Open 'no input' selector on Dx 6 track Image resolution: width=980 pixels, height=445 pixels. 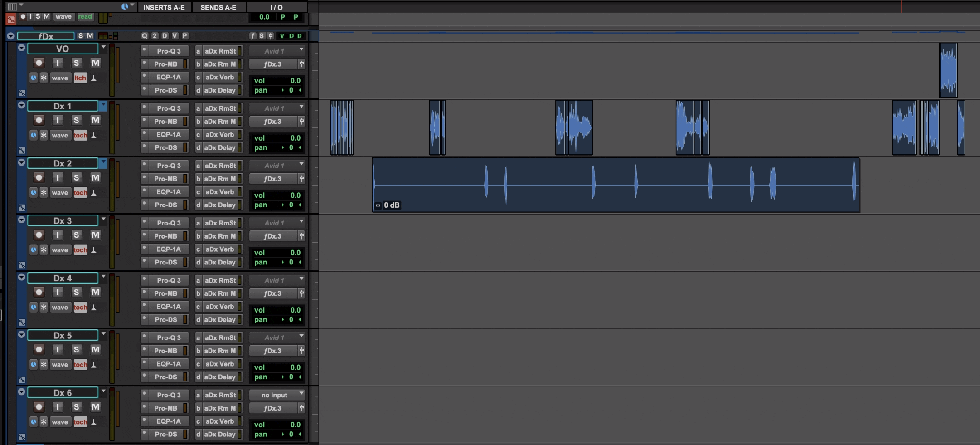[277, 395]
